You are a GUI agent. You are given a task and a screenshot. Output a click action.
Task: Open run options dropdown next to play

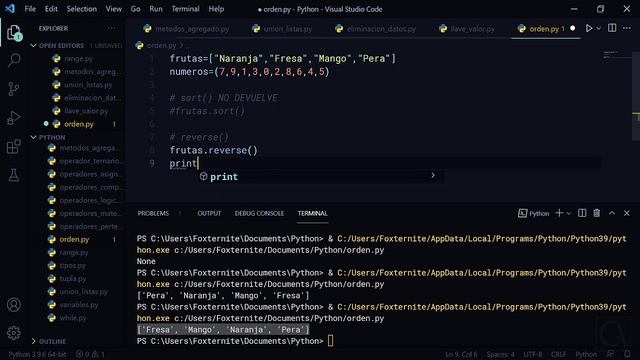pyautogui.click(x=599, y=28)
